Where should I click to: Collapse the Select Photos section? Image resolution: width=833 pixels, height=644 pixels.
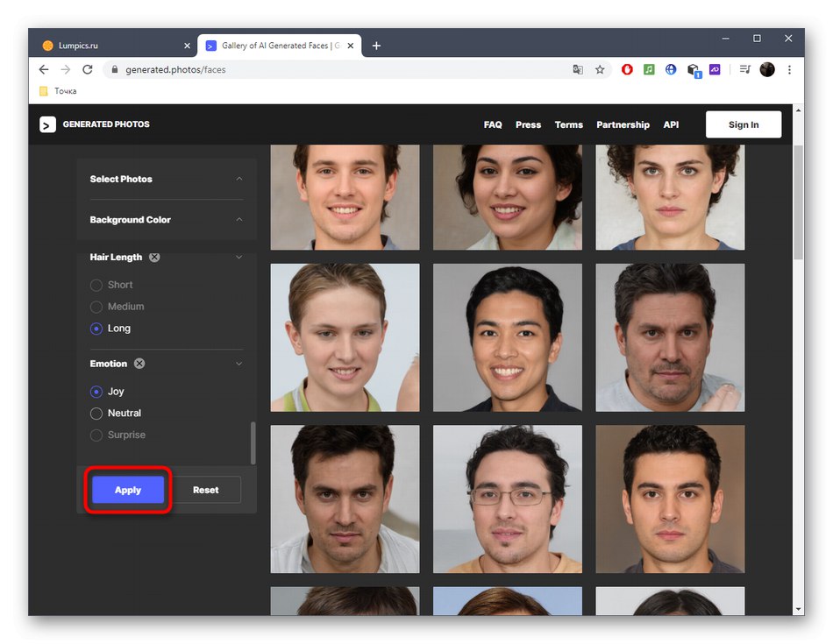tap(239, 179)
